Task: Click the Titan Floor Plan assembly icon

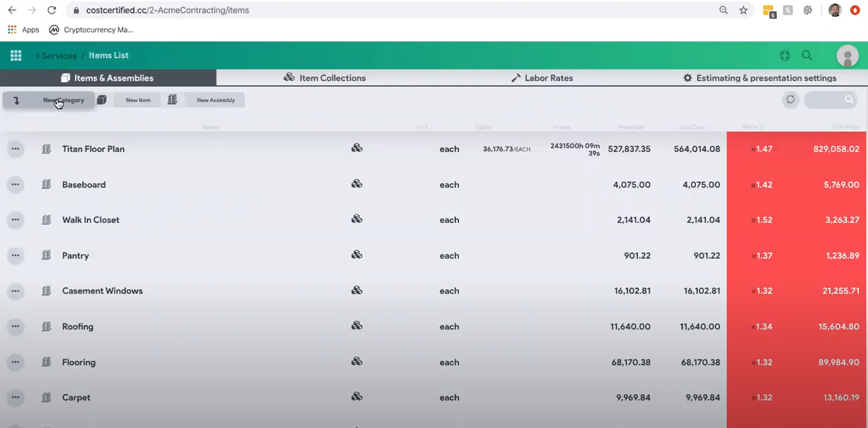Action: click(x=47, y=149)
